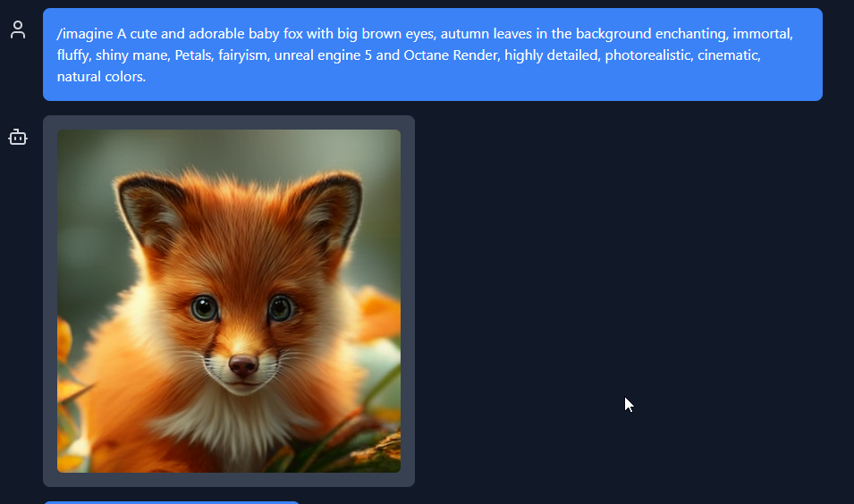Click the words "natural colors." in the prompt

coord(101,77)
